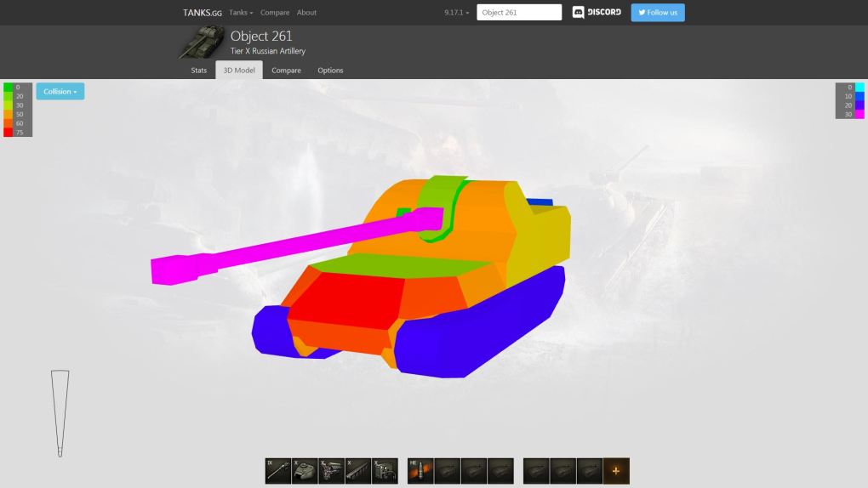Select the radio module icon
This screenshot has width=868, height=488.
tap(385, 470)
